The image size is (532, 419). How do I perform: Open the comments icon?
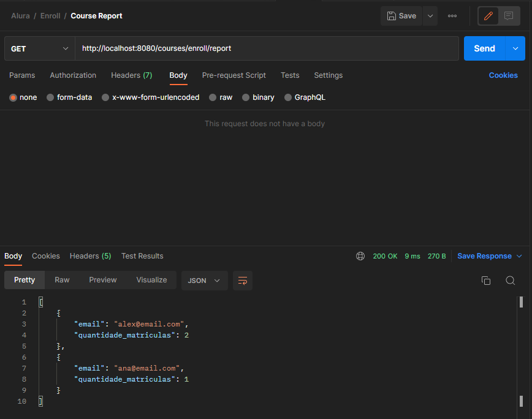point(508,16)
